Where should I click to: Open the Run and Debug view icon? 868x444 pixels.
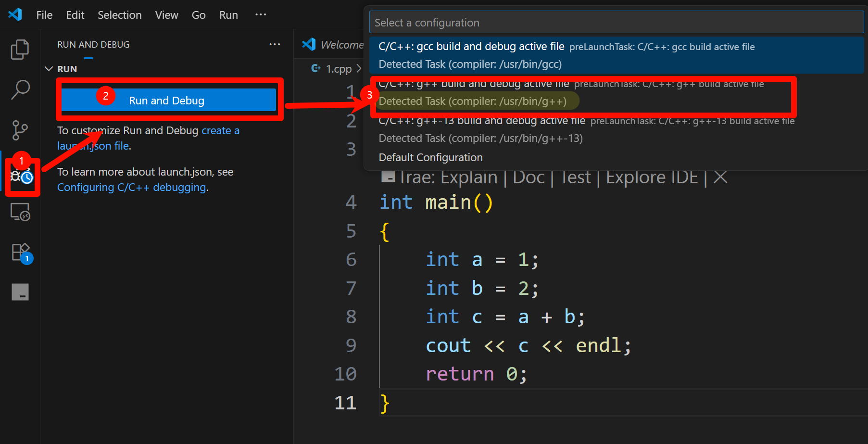click(22, 176)
